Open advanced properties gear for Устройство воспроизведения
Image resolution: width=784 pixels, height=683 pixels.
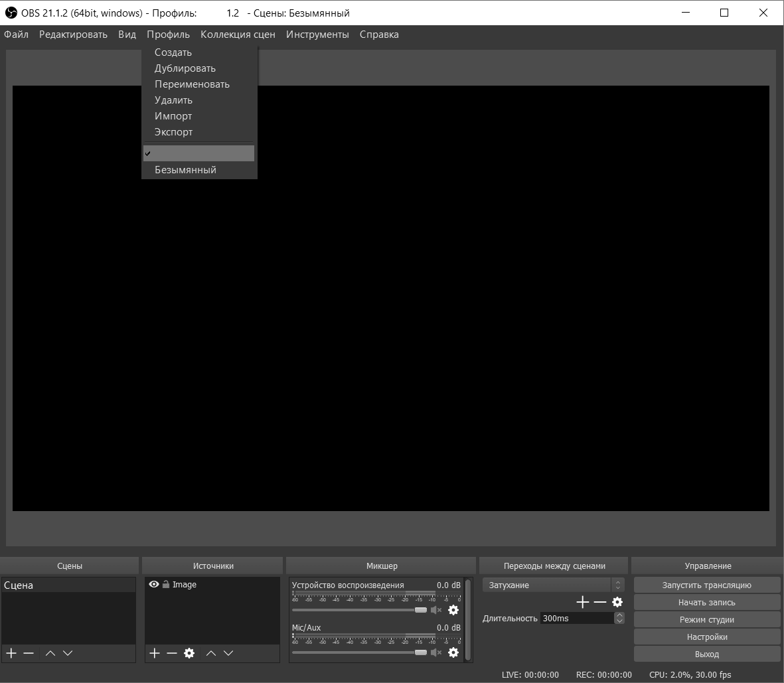(x=453, y=611)
